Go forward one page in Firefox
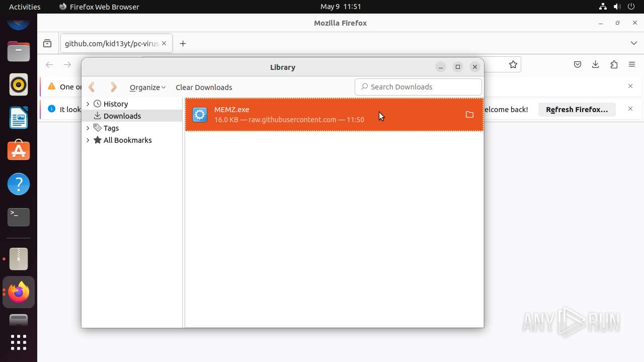Screen dimensions: 644x362 click(67, 64)
